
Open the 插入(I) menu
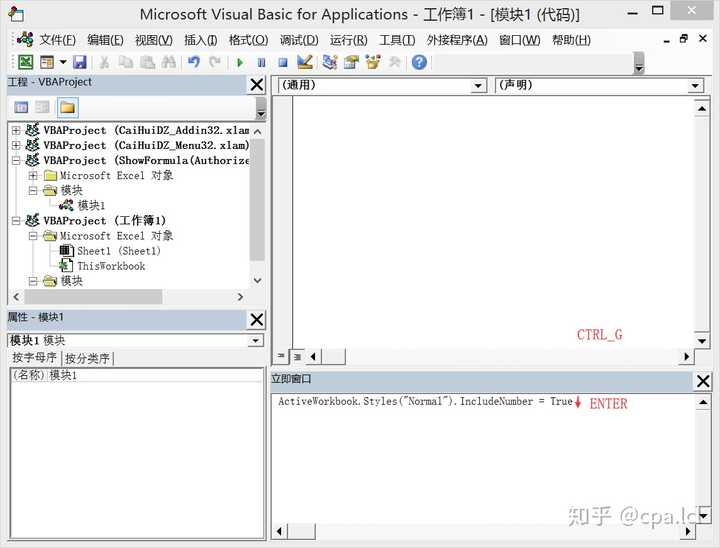tap(201, 40)
